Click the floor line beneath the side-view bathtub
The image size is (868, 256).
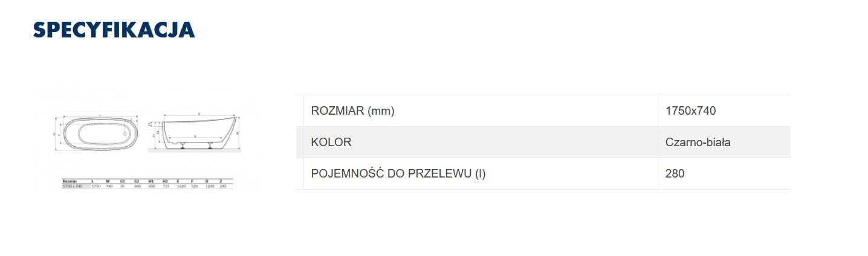point(194,151)
